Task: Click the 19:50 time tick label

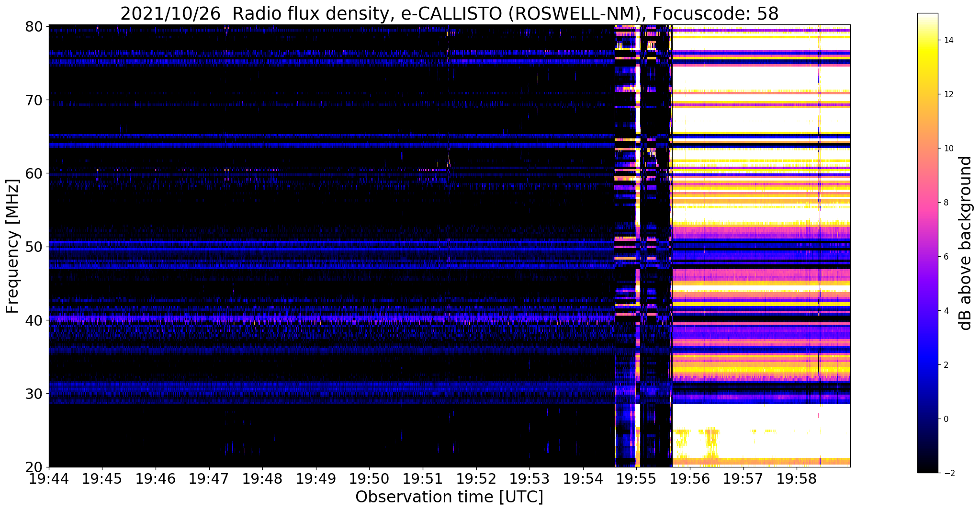Action: click(x=369, y=479)
